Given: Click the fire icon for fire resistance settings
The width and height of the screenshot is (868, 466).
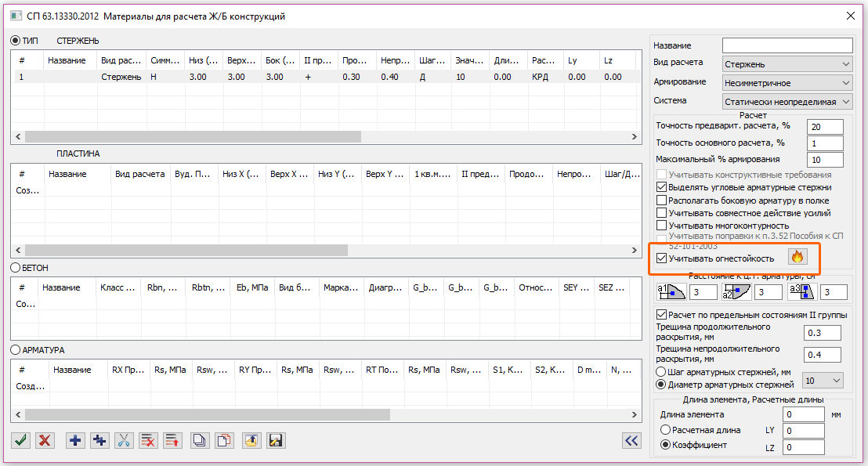Looking at the screenshot, I should (x=797, y=257).
